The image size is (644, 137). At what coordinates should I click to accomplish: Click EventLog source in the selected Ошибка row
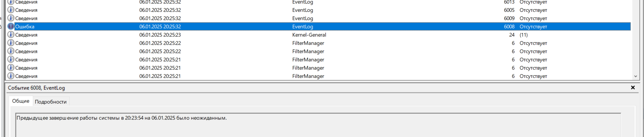pos(302,26)
